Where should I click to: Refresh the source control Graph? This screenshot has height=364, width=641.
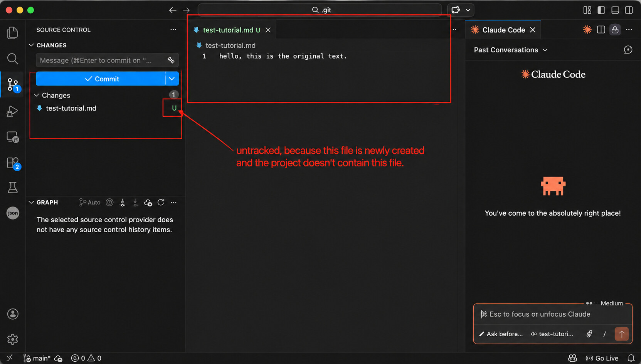coord(161,202)
